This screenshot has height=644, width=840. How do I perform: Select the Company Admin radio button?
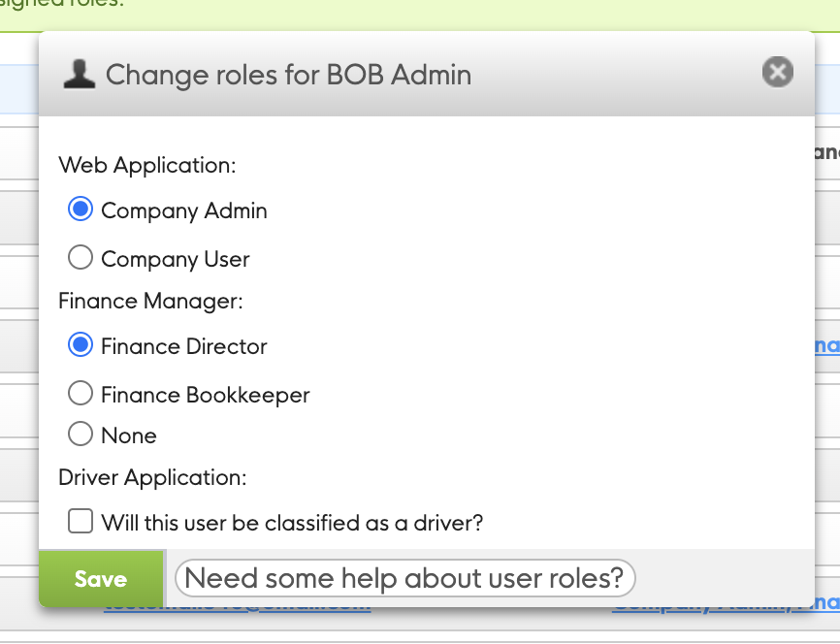coord(81,209)
